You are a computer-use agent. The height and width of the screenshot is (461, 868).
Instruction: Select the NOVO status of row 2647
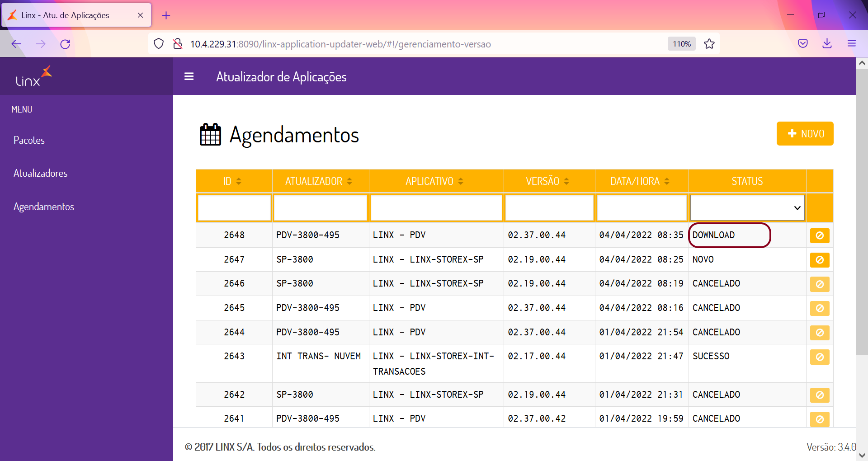pyautogui.click(x=703, y=259)
